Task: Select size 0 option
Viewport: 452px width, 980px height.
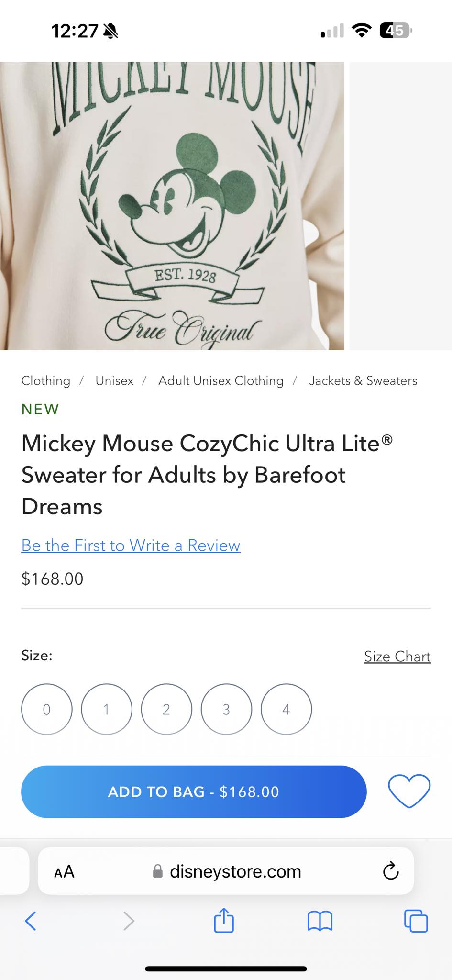Action: (46, 709)
